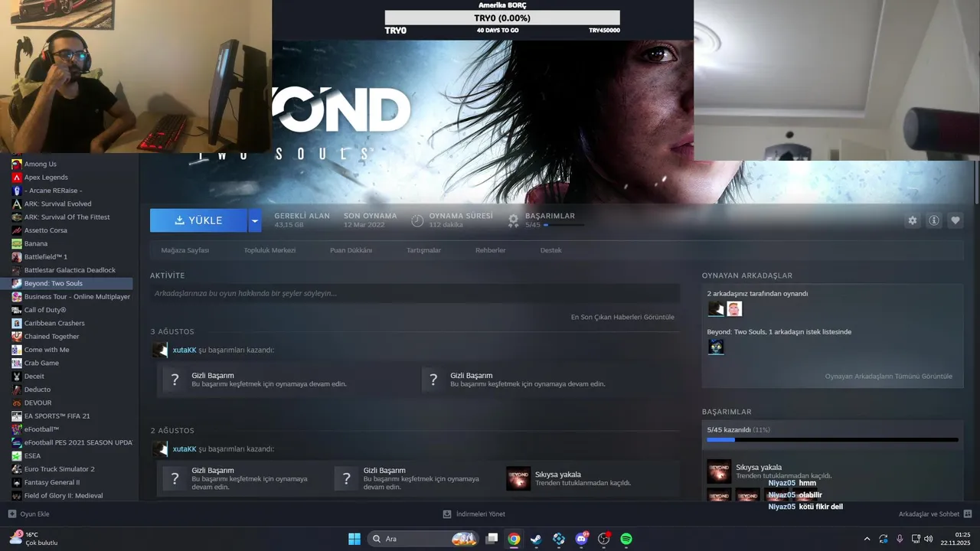This screenshot has width=980, height=551.
Task: Click the İndirmeleri Yönet text
Action: (480, 514)
